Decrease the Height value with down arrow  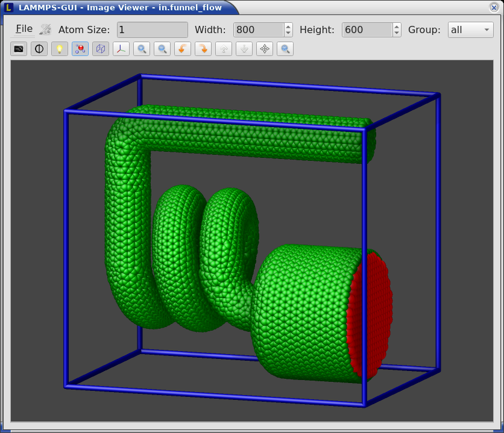click(x=397, y=33)
